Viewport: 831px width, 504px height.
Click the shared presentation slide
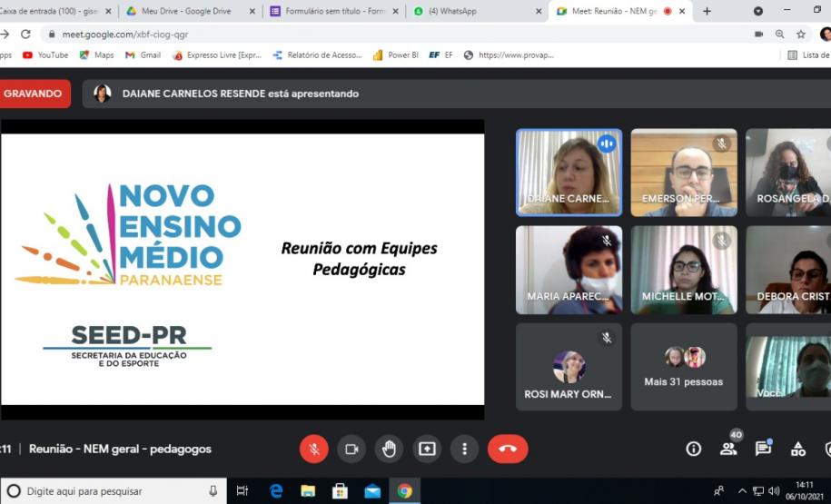(242, 269)
